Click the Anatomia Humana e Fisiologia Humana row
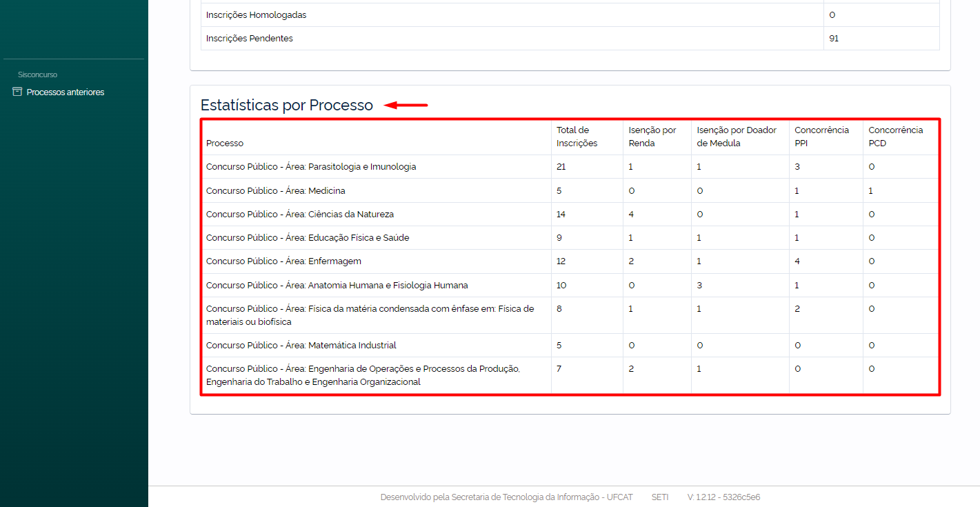The height and width of the screenshot is (507, 980). pos(570,286)
